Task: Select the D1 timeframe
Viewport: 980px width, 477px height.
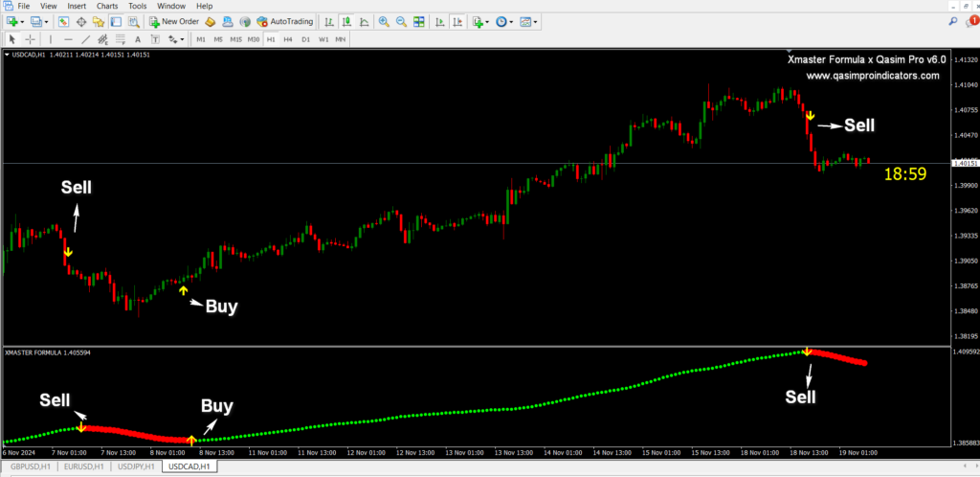Action: (305, 39)
